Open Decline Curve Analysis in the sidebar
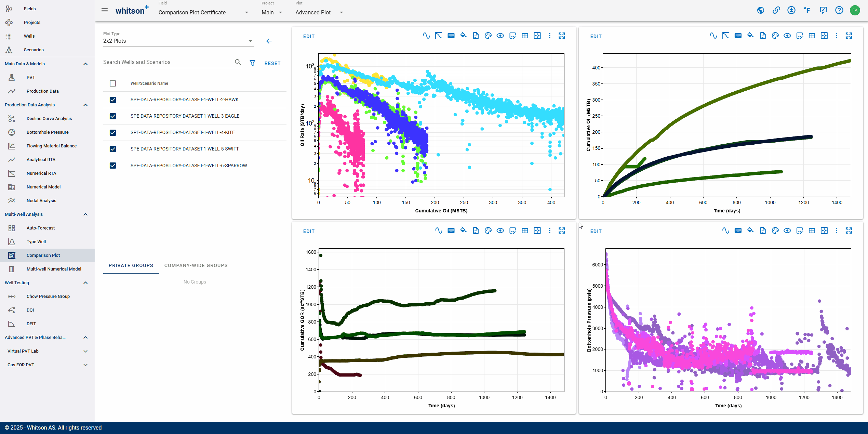This screenshot has height=434, width=868. pyautogui.click(x=48, y=119)
